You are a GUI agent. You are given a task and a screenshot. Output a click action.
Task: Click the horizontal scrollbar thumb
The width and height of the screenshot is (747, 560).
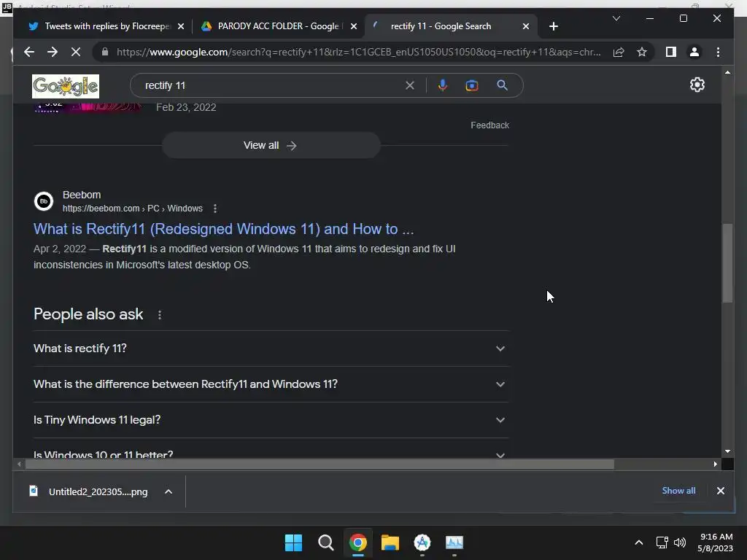[x=320, y=464]
